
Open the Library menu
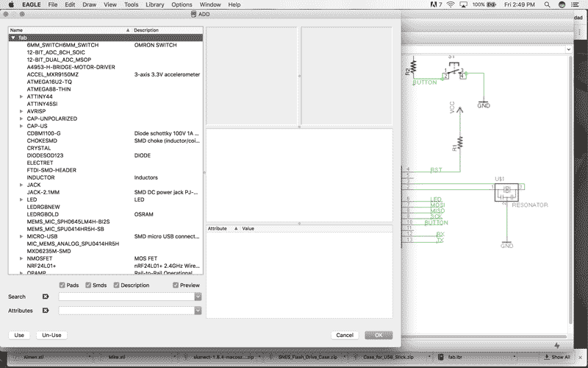click(154, 4)
